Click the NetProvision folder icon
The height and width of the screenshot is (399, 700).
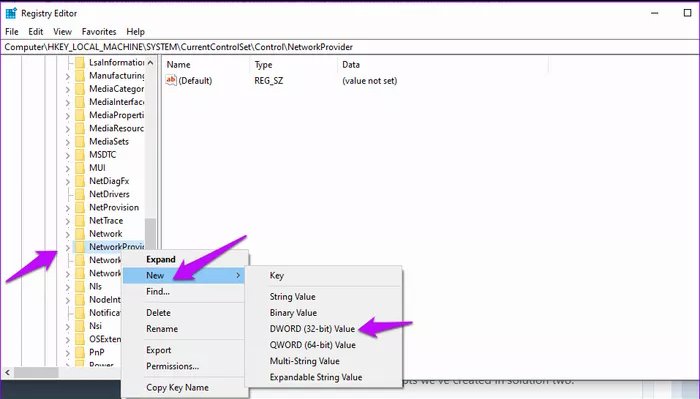(x=80, y=208)
